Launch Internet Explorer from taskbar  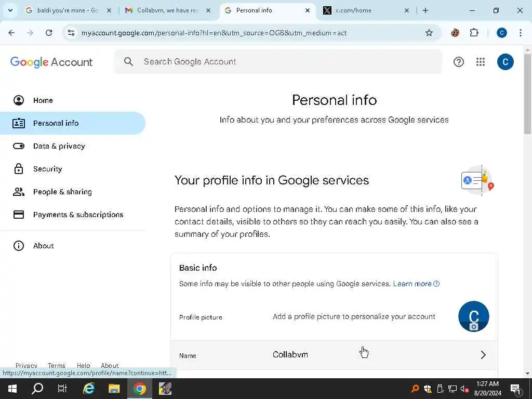88,389
